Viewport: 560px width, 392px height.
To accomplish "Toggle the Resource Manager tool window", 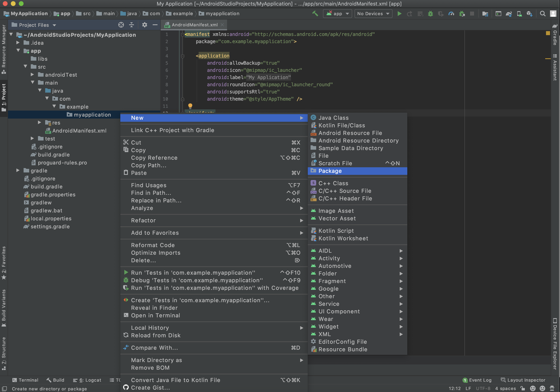I will click(4, 49).
